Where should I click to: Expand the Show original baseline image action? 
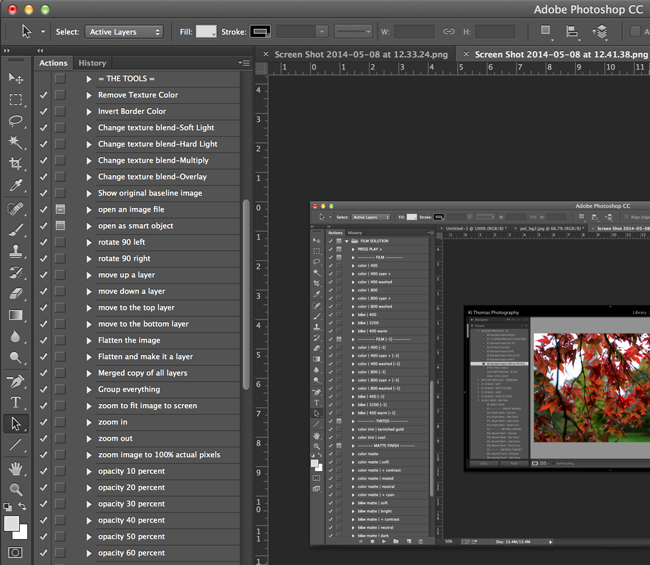(x=89, y=194)
